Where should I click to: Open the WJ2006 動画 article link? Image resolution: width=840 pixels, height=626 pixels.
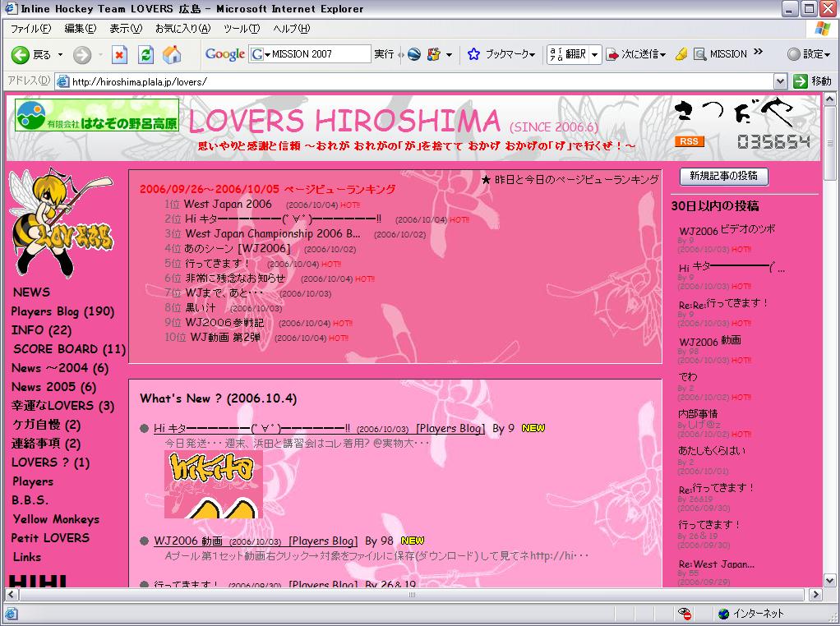click(188, 541)
